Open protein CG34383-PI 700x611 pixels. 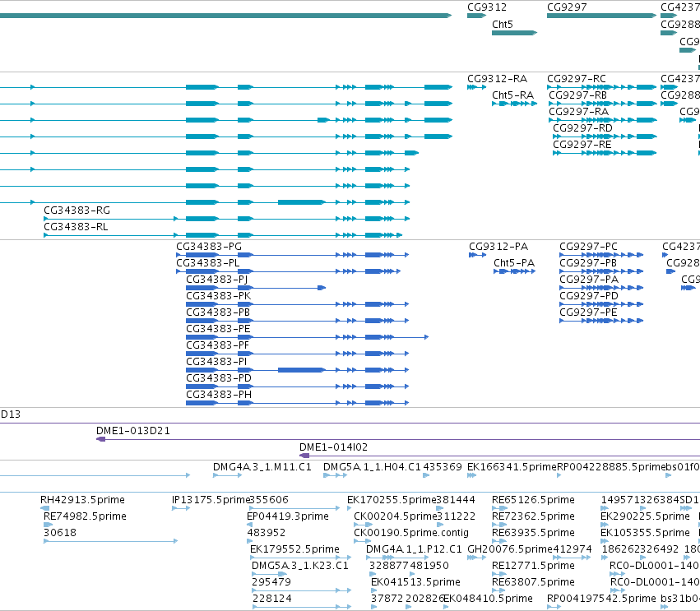[216, 362]
